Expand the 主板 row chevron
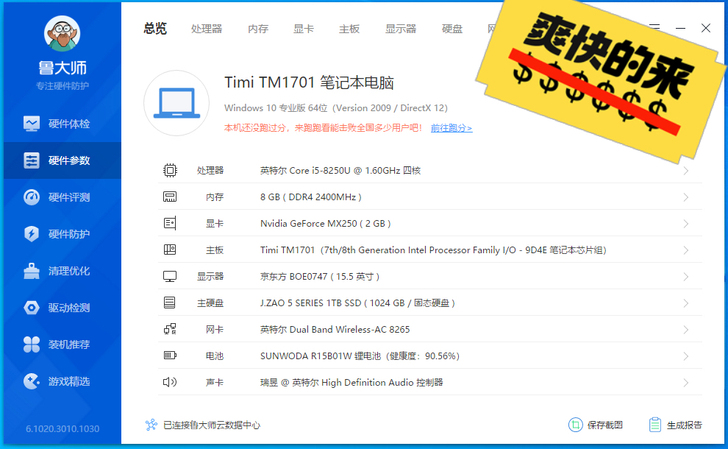Image resolution: width=728 pixels, height=449 pixels. (686, 250)
